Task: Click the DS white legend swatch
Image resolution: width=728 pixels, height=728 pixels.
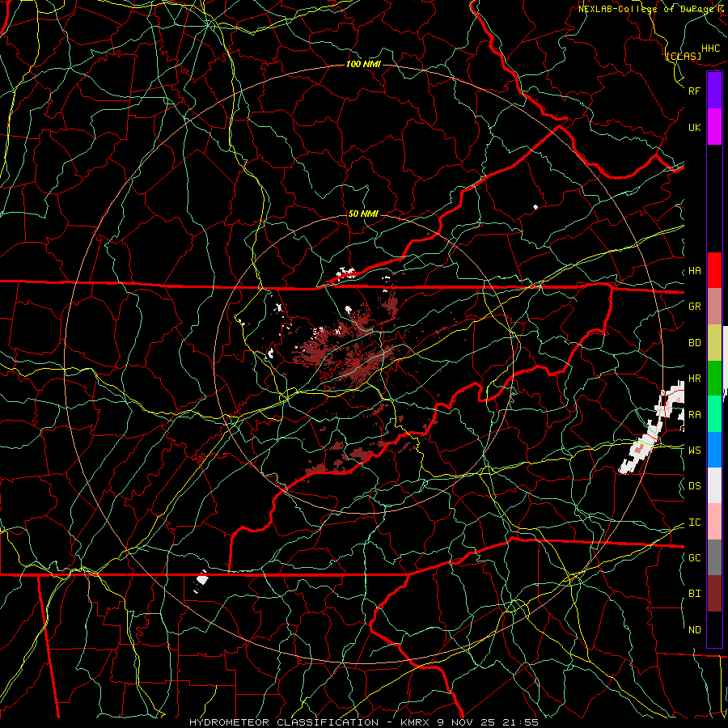Action: (714, 485)
